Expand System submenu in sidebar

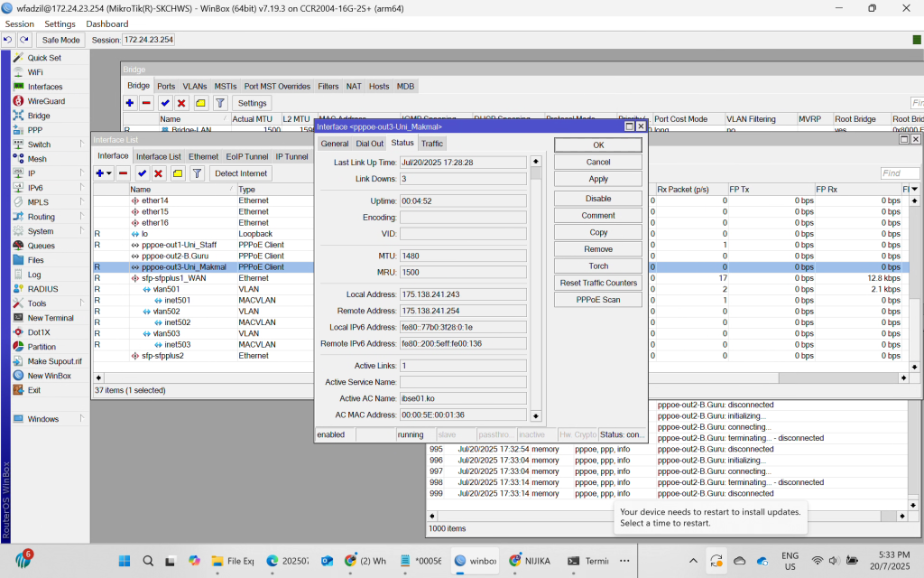click(x=82, y=230)
